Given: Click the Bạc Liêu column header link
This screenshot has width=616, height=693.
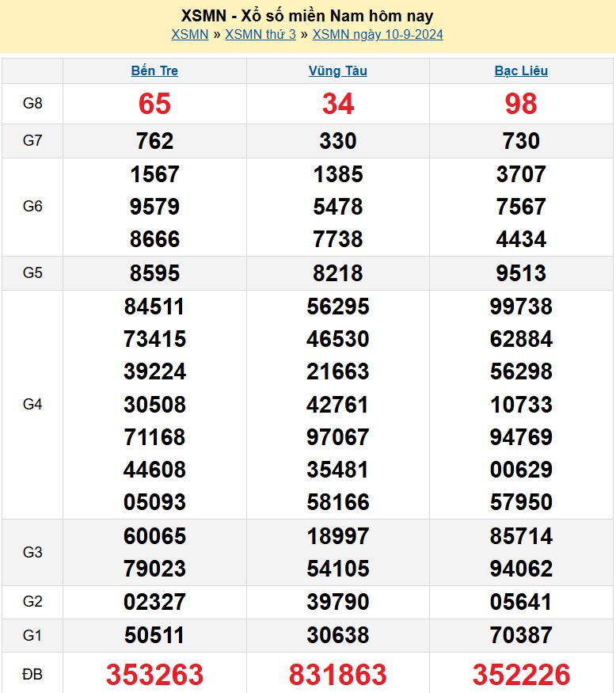Looking at the screenshot, I should (x=521, y=70).
